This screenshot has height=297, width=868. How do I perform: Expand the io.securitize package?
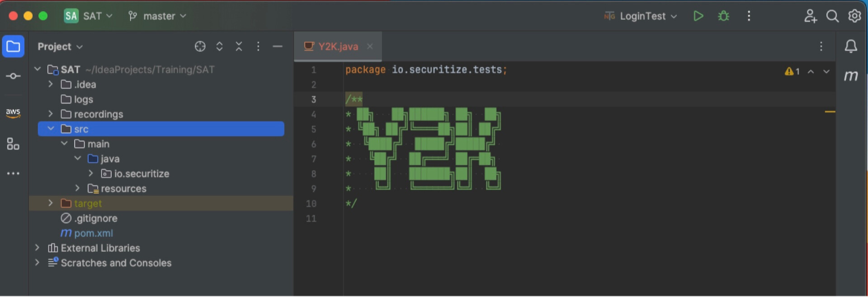pos(91,173)
